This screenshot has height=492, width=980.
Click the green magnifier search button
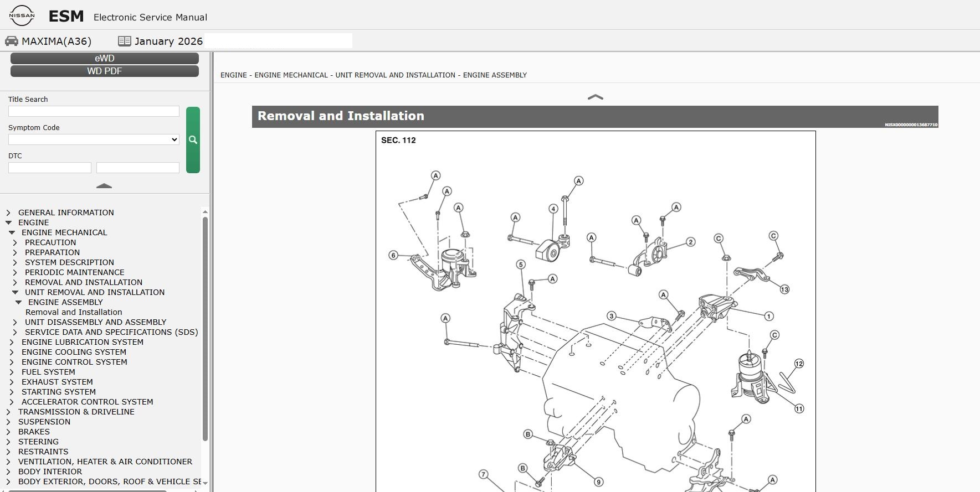tap(193, 140)
